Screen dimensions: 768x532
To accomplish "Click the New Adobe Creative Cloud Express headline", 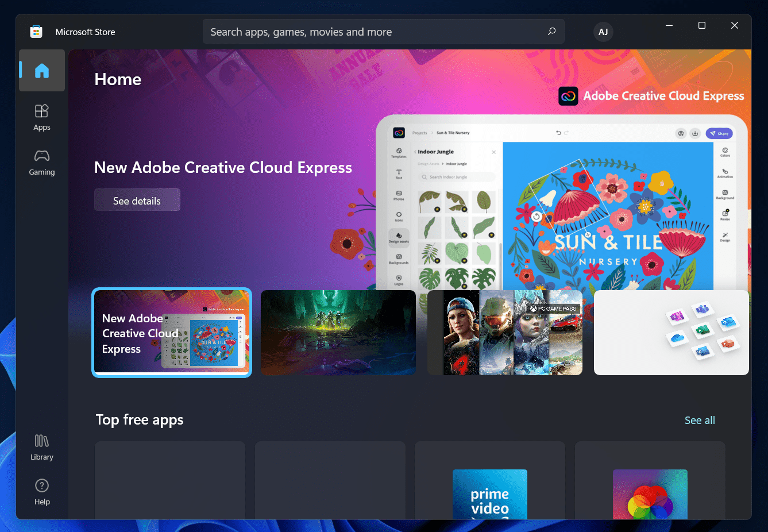I will point(223,167).
